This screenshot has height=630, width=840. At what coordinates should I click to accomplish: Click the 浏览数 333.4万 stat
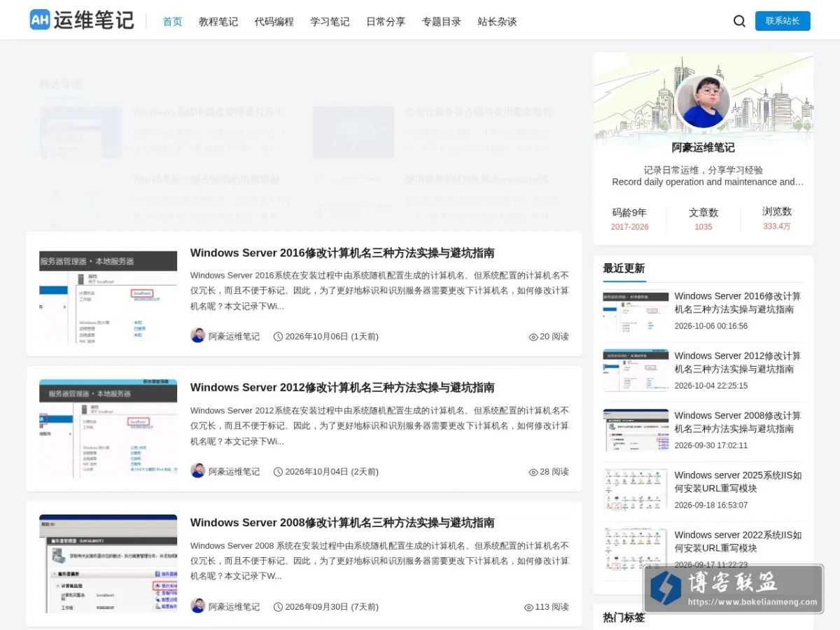click(777, 218)
